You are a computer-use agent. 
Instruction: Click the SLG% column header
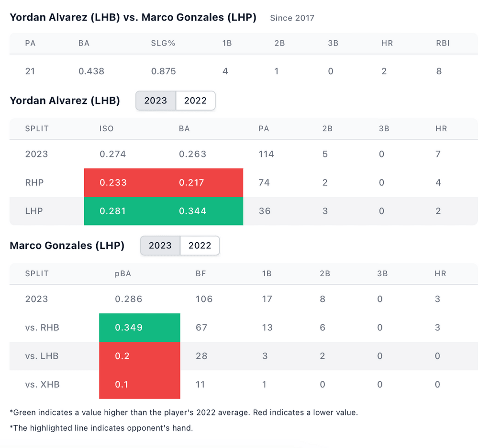pos(163,43)
